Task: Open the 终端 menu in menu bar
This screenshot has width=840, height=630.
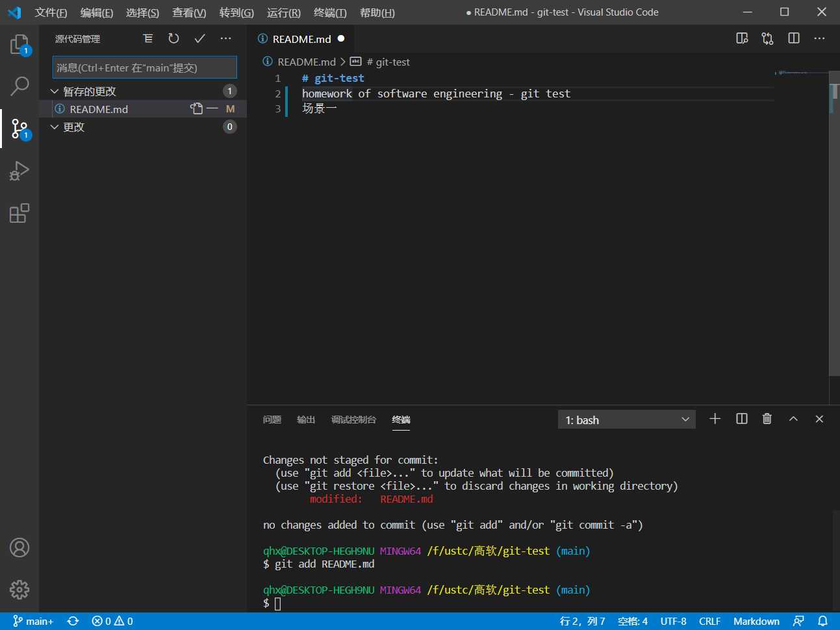Action: (330, 12)
